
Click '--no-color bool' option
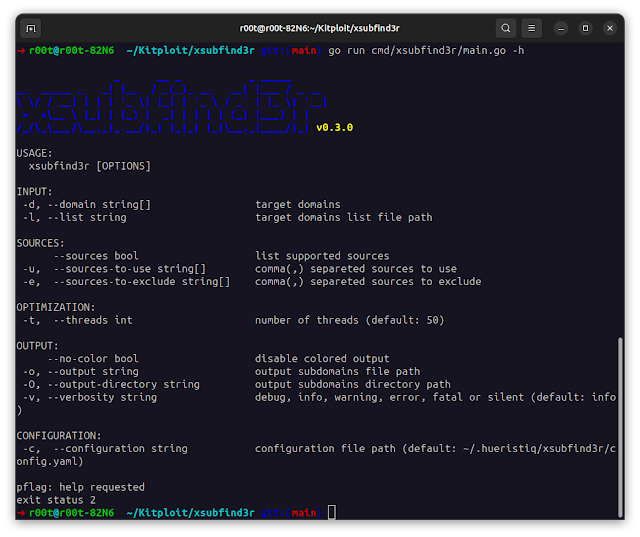point(93,359)
